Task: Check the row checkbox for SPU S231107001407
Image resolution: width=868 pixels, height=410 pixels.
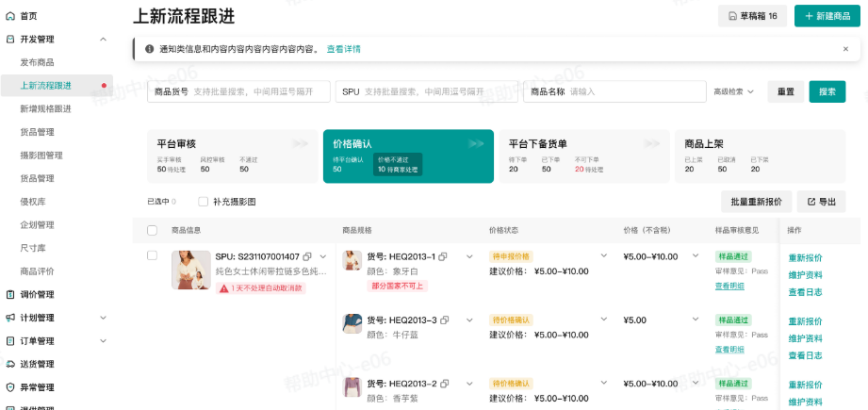Action: 153,255
